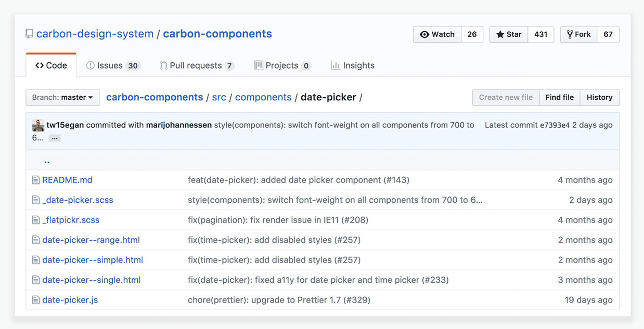Click the file icon next to date-picker--range.html
Image resolution: width=644 pixels, height=329 pixels.
[36, 240]
